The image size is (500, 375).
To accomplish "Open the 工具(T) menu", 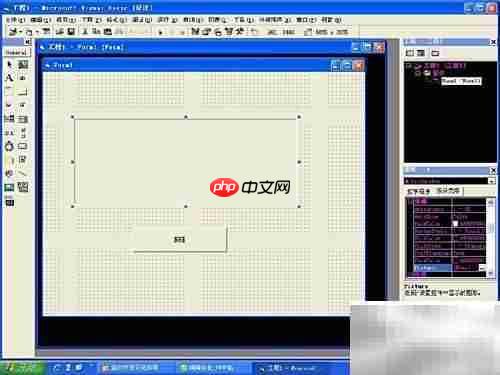I will (x=244, y=20).
